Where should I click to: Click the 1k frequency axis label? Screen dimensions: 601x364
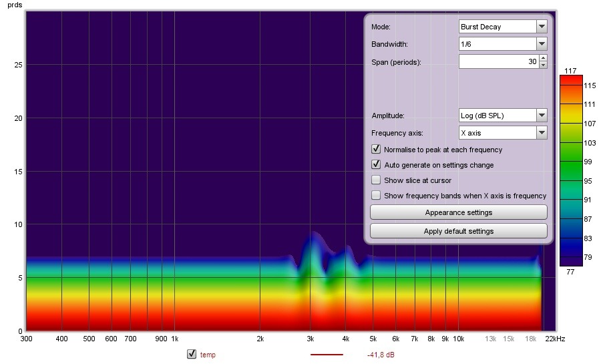pos(175,339)
